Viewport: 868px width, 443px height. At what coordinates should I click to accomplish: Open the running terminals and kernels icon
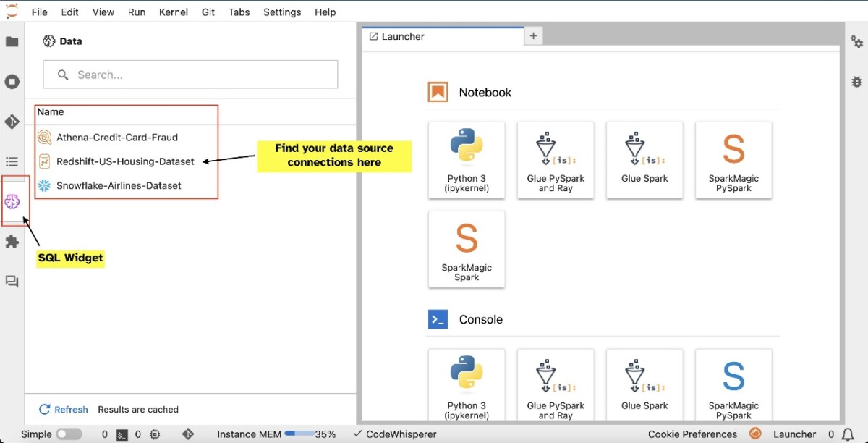pos(12,82)
